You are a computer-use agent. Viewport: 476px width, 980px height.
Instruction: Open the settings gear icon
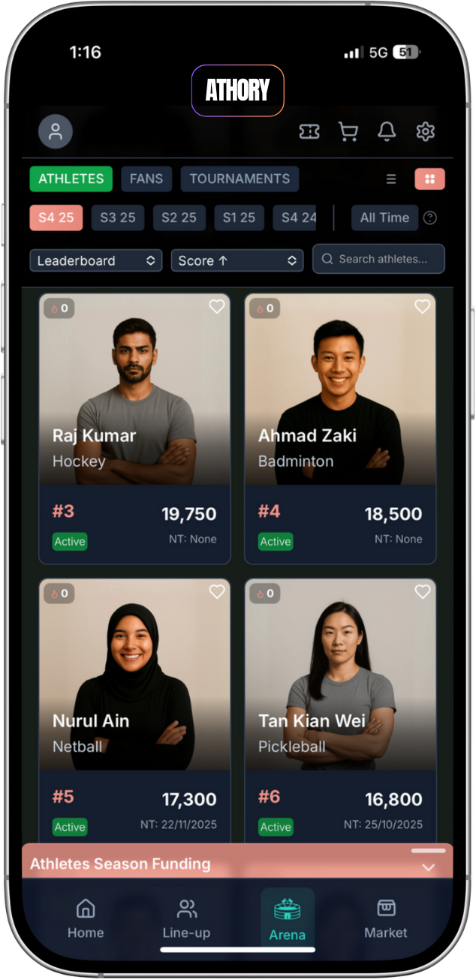[x=426, y=132]
